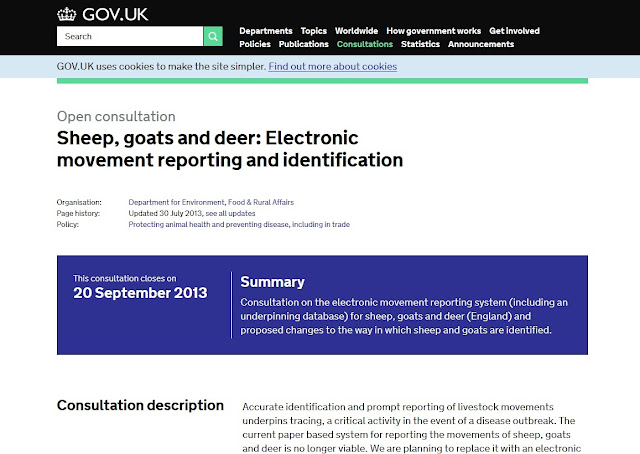Viewport: 640px width, 454px height.
Task: Go to Publications in the navigation
Action: point(304,44)
